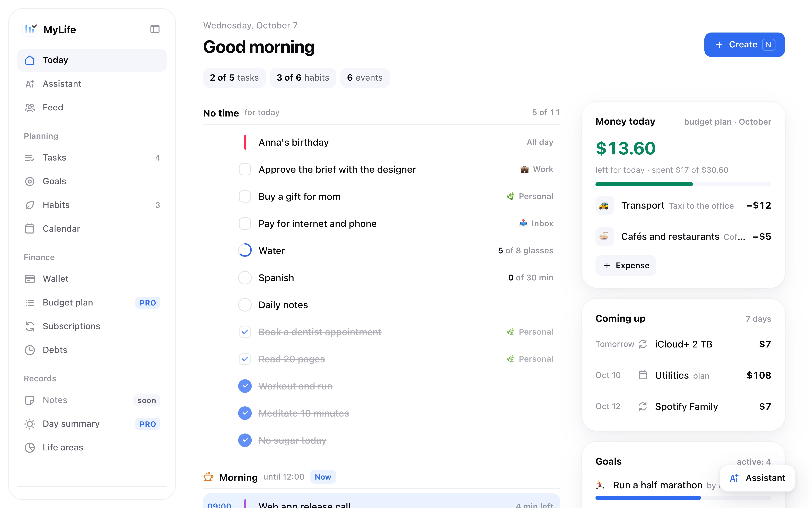
Task: Open Wallet under Finance
Action: (x=92, y=279)
